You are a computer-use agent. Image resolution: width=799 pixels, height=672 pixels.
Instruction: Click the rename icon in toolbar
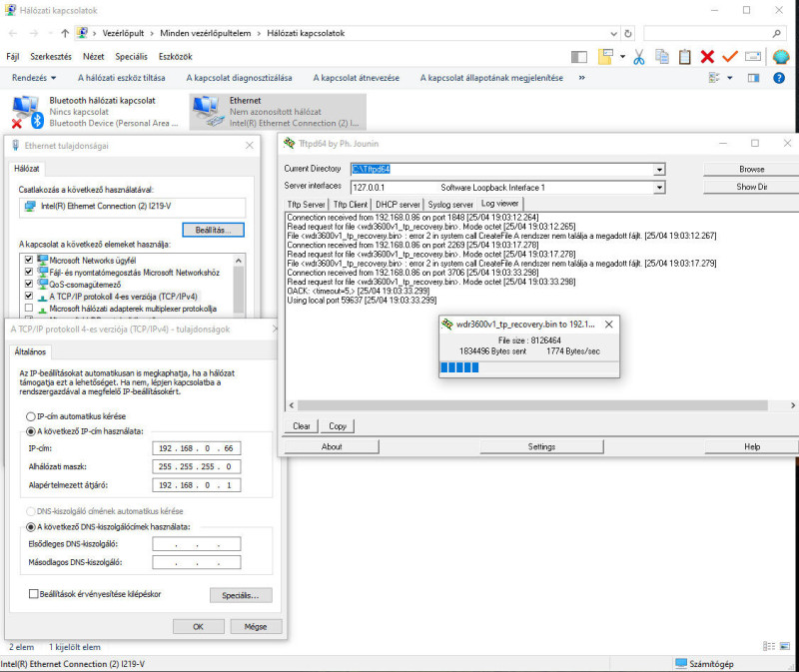point(753,57)
